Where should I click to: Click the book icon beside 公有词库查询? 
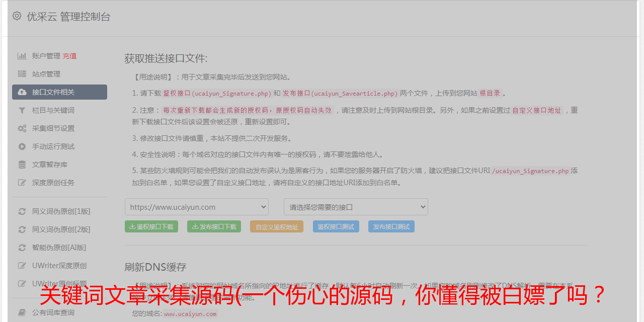[22, 312]
